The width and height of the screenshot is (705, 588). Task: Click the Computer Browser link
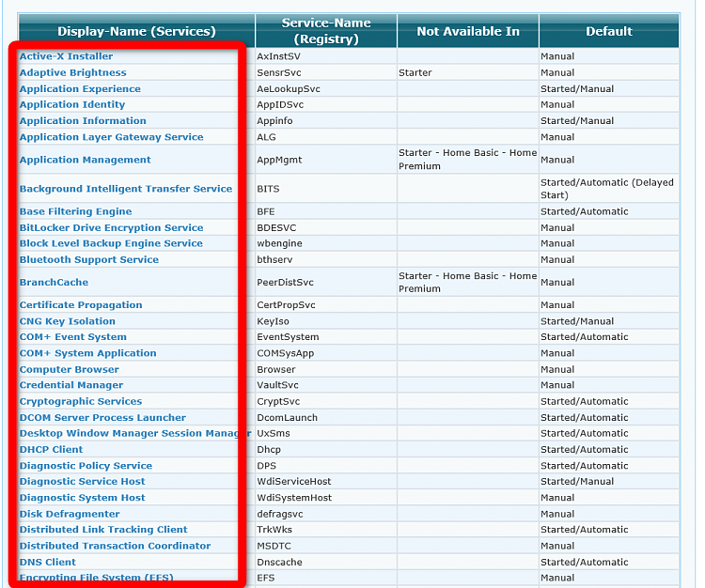[70, 369]
